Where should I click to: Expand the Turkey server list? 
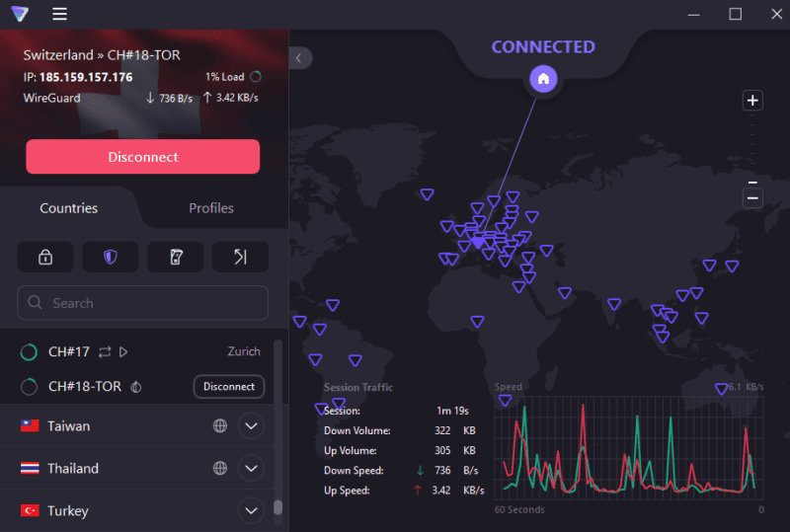[x=251, y=510]
